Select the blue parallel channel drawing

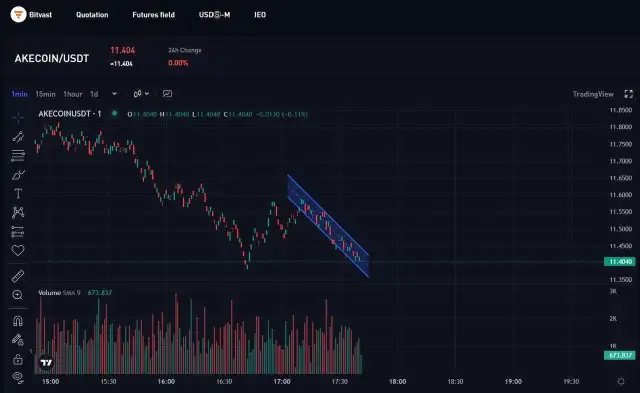click(x=329, y=227)
